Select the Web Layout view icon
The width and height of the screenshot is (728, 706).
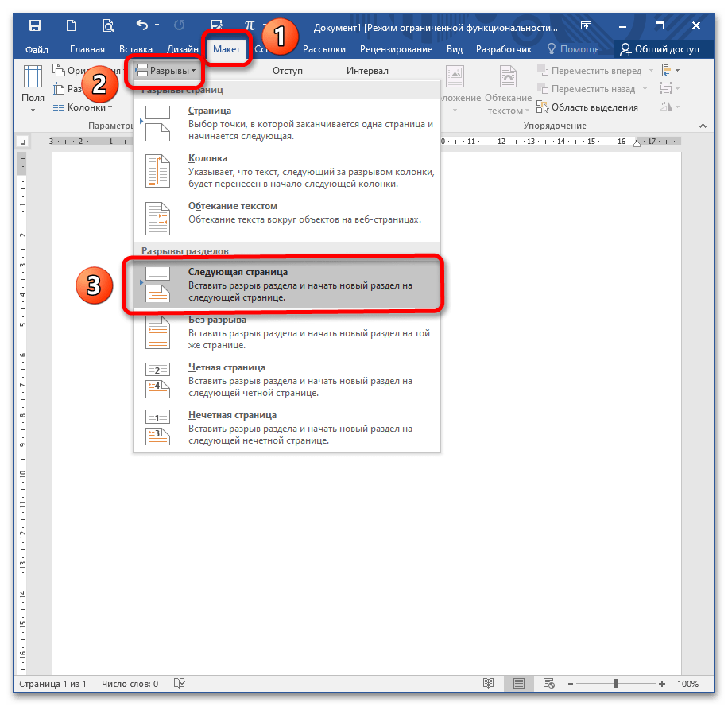pyautogui.click(x=548, y=684)
